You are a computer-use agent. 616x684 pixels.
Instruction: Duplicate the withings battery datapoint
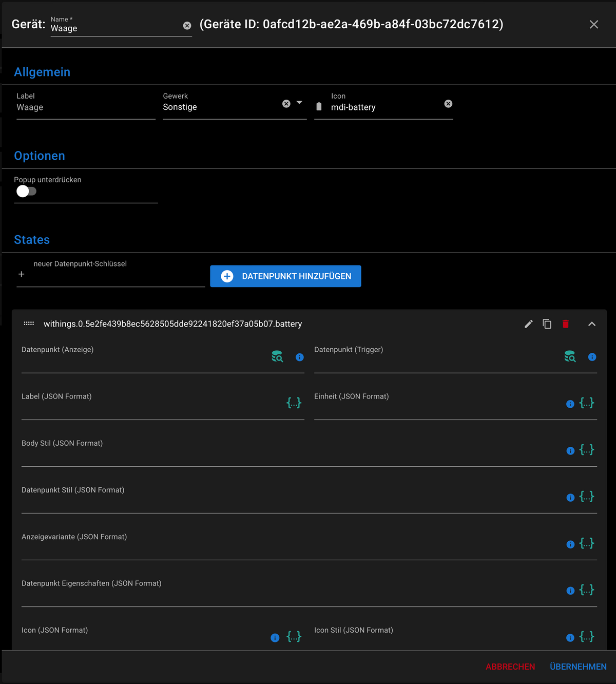(x=547, y=324)
